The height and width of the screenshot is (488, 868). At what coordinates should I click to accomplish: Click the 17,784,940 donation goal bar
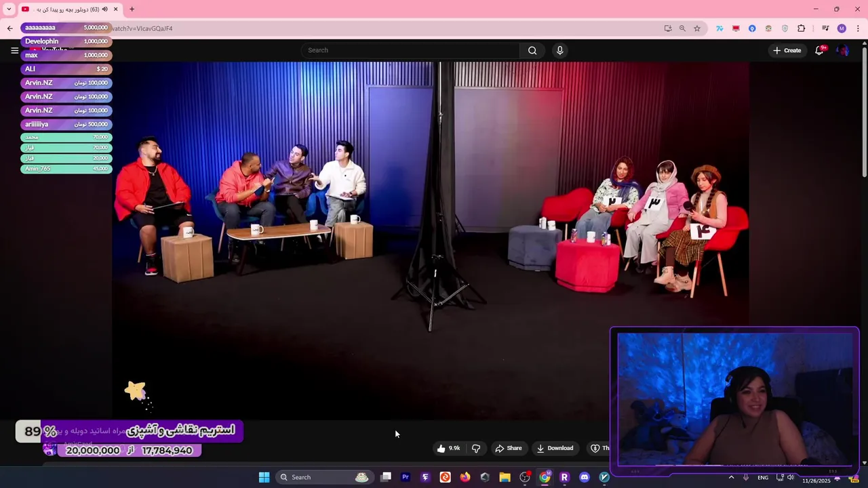(130, 450)
